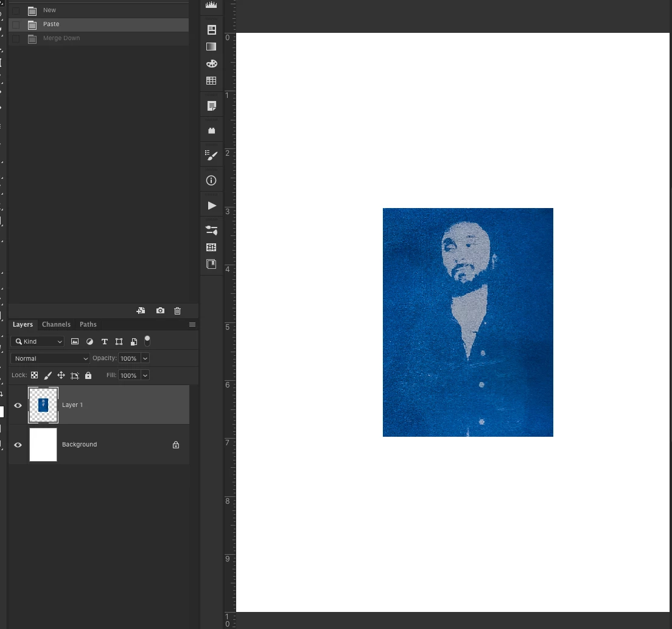Click the Background layer lock icon
The height and width of the screenshot is (629, 672).
(176, 445)
